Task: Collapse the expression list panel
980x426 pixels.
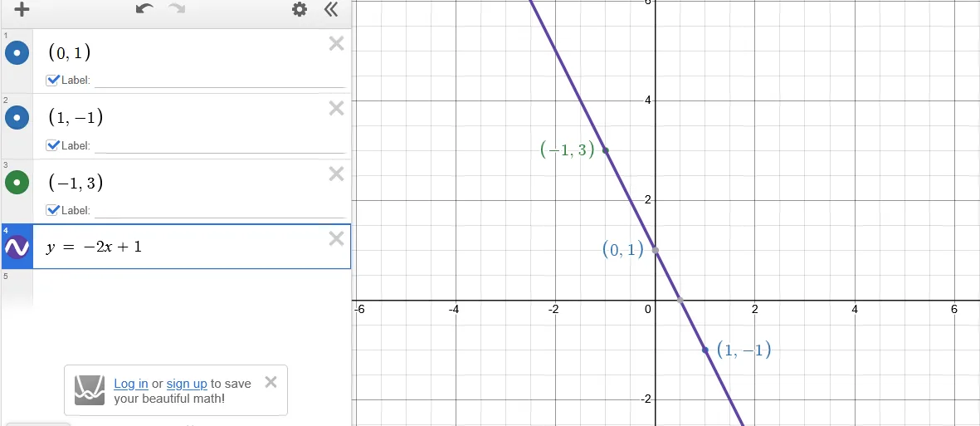Action: coord(331,9)
